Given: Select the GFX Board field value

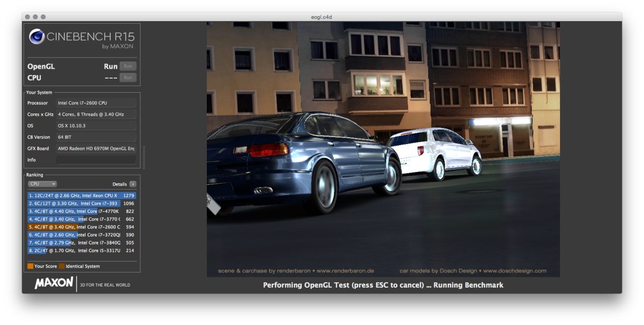Looking at the screenshot, I should click(96, 149).
